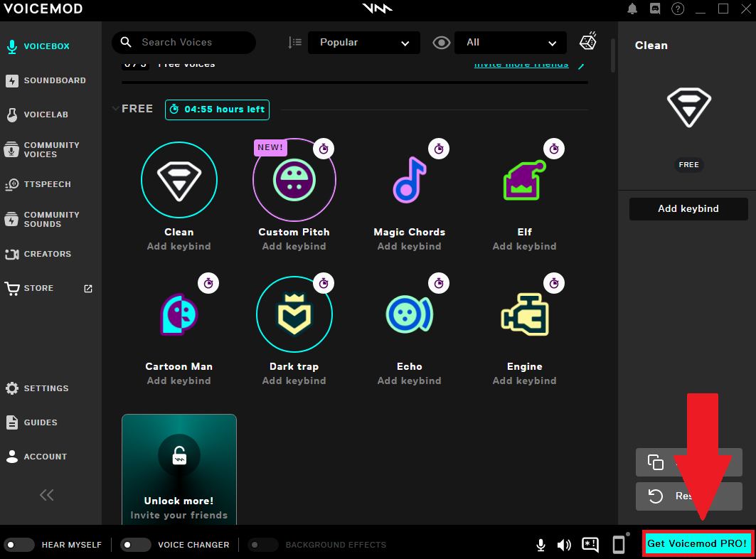The width and height of the screenshot is (756, 559).
Task: Mute the speaker icon in bottom bar
Action: pos(564,545)
